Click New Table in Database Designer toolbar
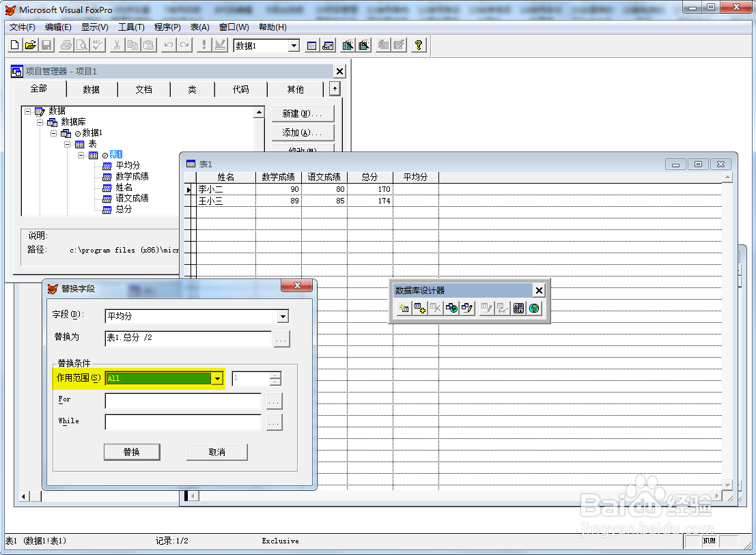756x555 pixels. coord(404,309)
